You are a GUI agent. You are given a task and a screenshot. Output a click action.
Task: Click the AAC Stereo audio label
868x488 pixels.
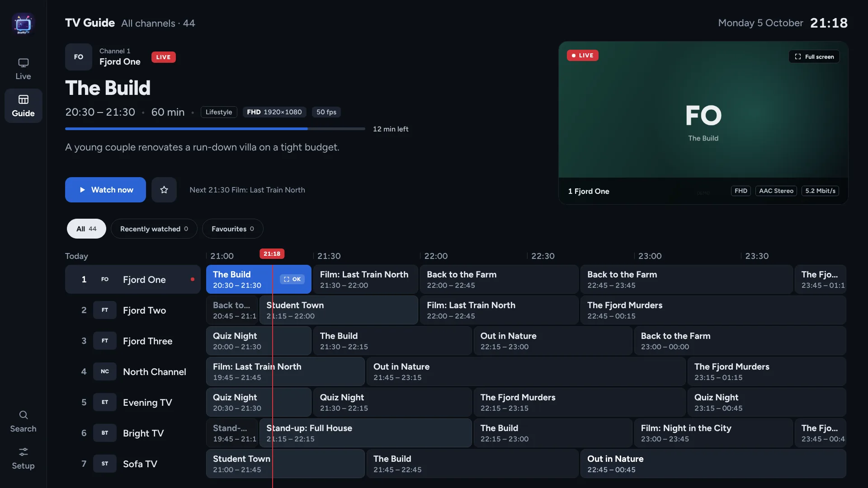[776, 191]
